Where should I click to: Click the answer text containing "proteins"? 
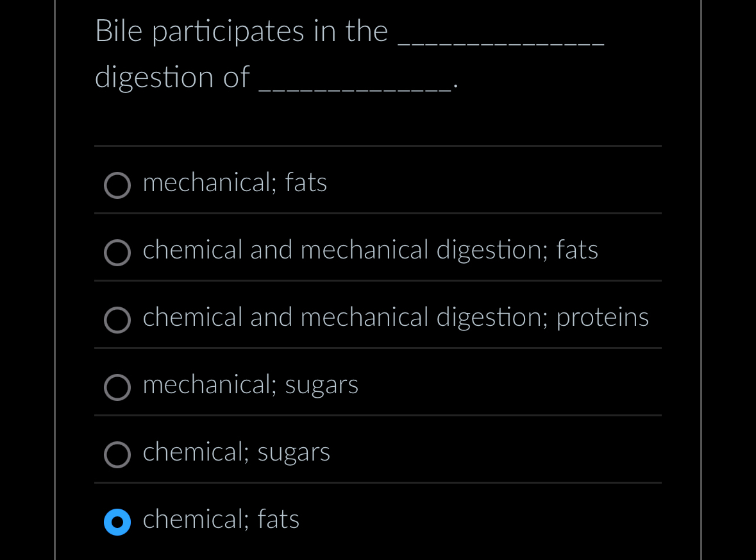(x=396, y=317)
